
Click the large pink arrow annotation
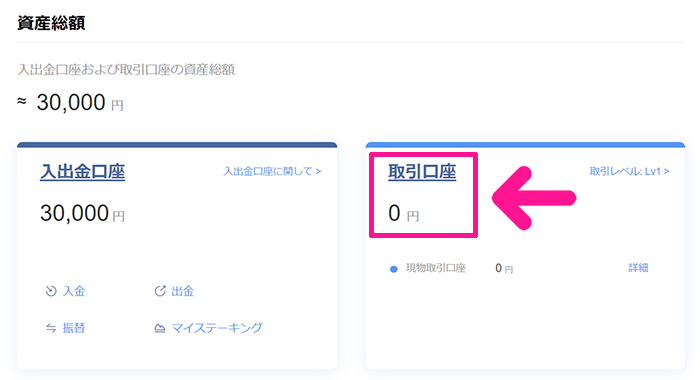(x=534, y=198)
